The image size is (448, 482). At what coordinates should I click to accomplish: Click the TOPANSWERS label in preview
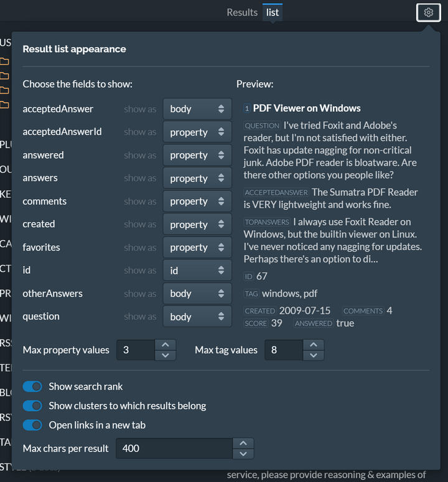click(x=267, y=222)
